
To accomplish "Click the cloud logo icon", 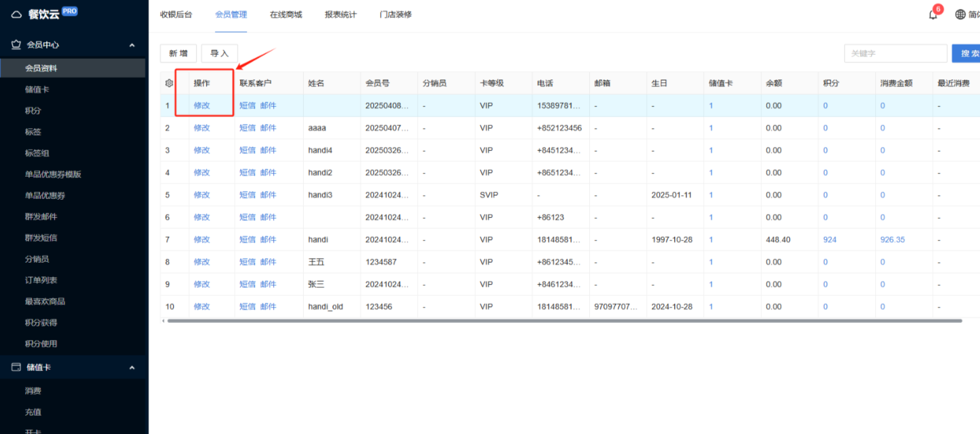I will point(17,14).
